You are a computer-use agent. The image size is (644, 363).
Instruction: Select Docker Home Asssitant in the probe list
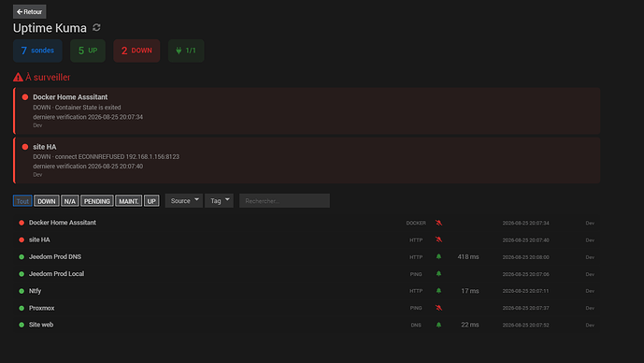pyautogui.click(x=307, y=223)
